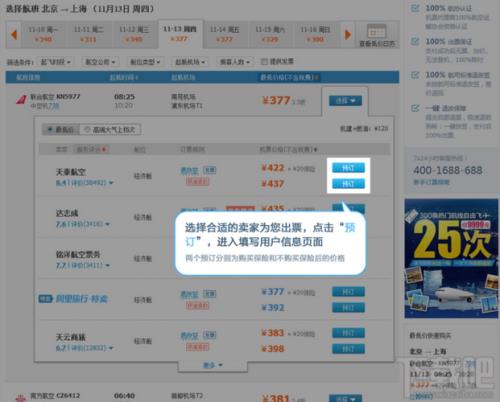Click the ¥377 KN5977 lowest price
Image resolution: width=500 pixels, height=402 pixels.
pyautogui.click(x=276, y=100)
